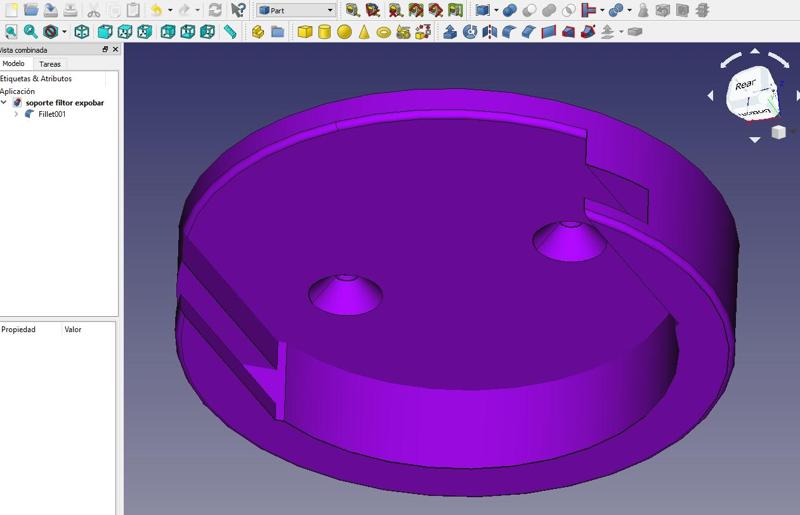
Task: Activate the What's This help pointer
Action: point(238,10)
